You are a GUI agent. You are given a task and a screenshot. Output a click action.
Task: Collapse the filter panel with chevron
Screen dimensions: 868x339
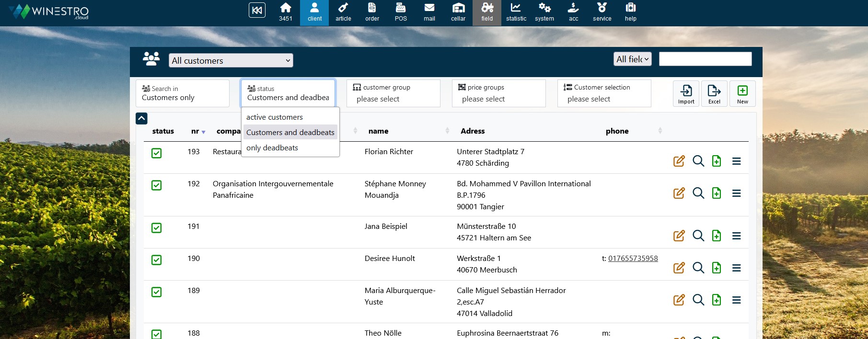click(x=141, y=118)
